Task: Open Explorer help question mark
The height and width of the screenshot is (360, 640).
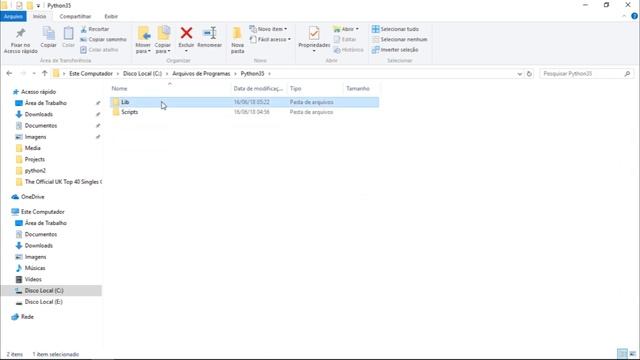Action: click(634, 16)
